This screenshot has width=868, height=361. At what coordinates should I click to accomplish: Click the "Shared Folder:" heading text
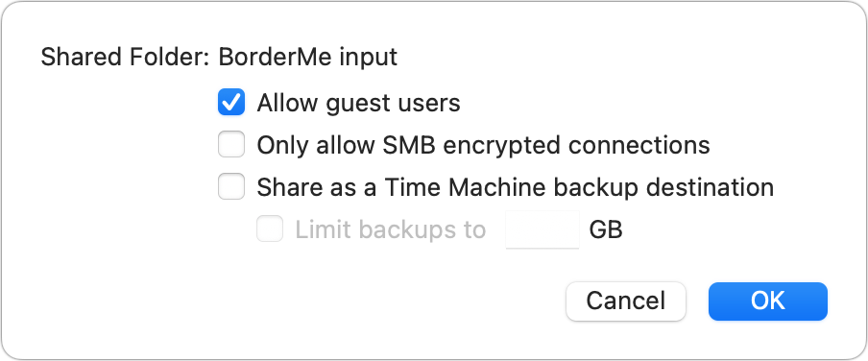[x=125, y=57]
